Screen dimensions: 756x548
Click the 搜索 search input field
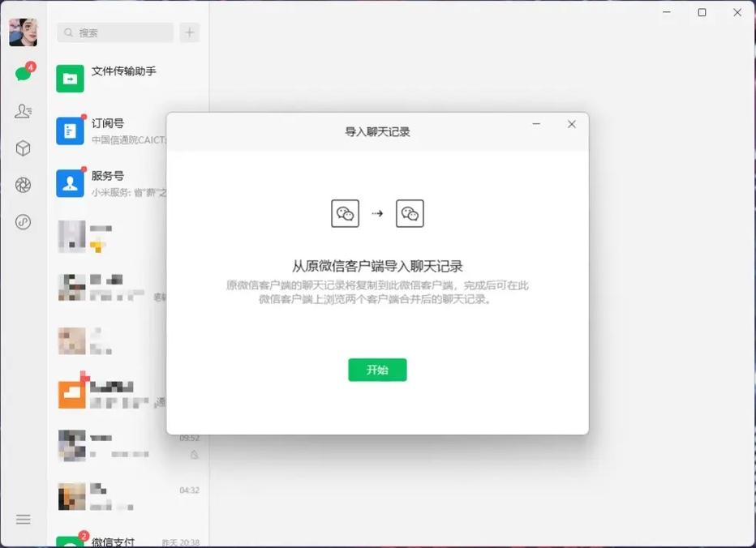tap(114, 32)
